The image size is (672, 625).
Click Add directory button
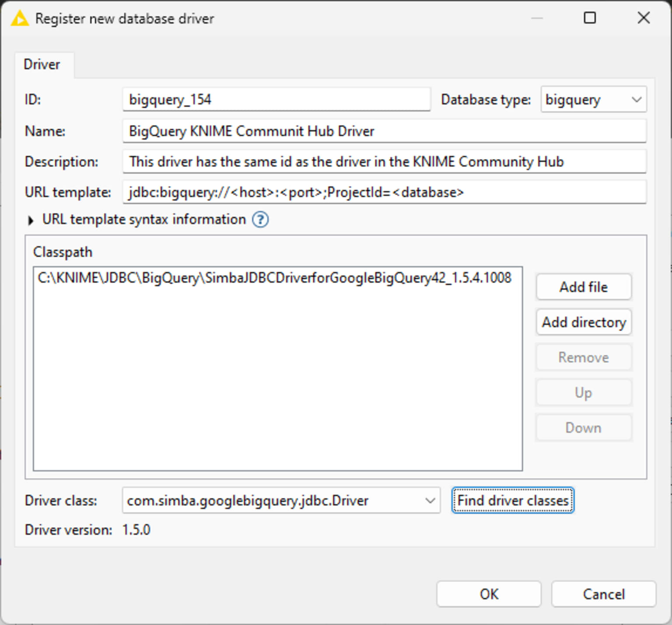point(584,322)
